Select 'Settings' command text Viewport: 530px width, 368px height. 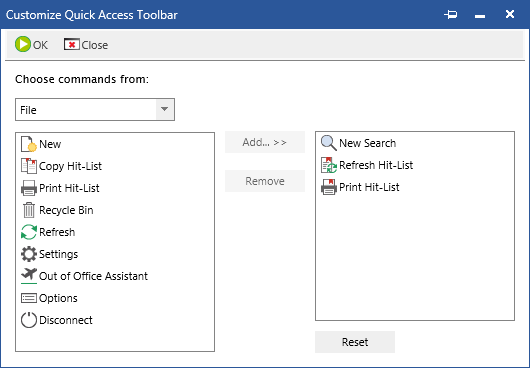(x=58, y=254)
